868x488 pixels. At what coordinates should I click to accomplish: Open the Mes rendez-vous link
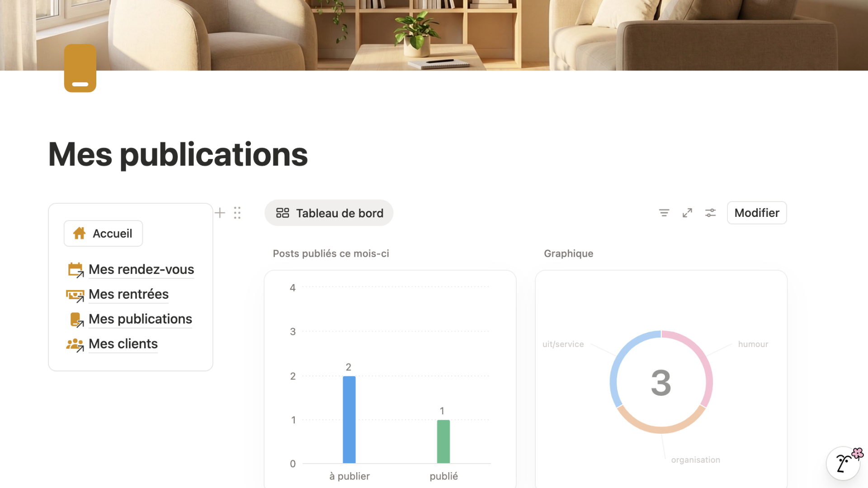coord(141,269)
